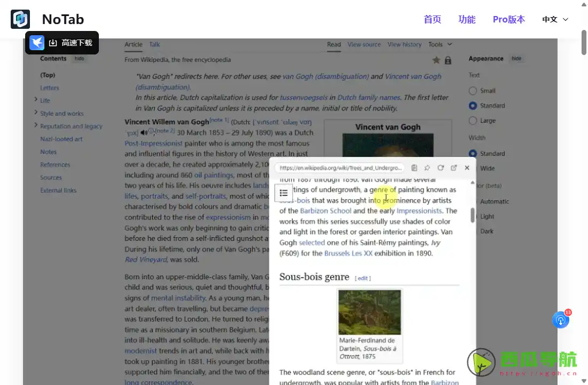Viewport: 588px width, 385px height.
Task: Open the Barbizon School link in popup
Action: coord(326,211)
